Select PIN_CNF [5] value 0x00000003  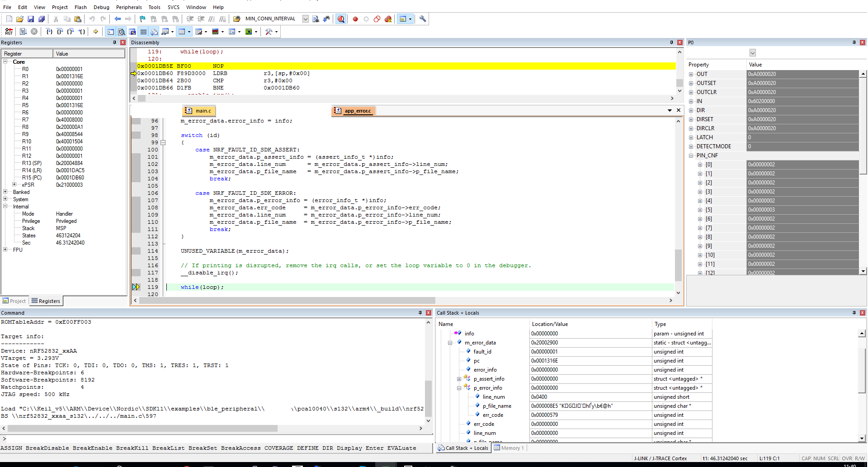click(802, 210)
